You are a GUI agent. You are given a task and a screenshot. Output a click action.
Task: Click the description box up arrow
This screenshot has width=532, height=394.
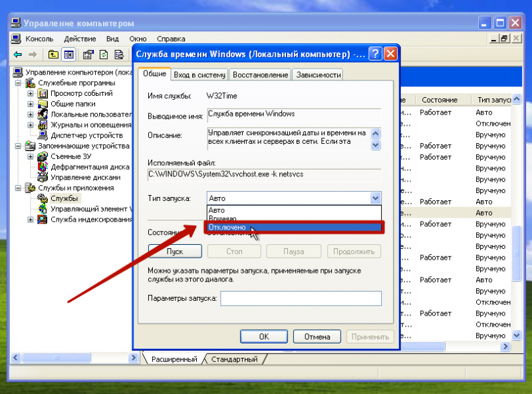(x=375, y=133)
